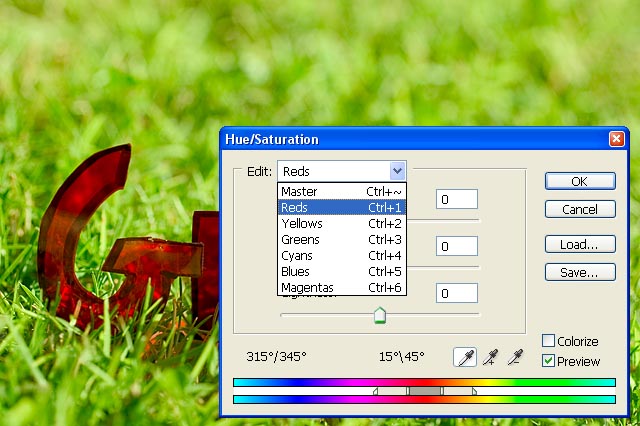
Task: Choose Master from the Edit list
Action: click(x=342, y=191)
